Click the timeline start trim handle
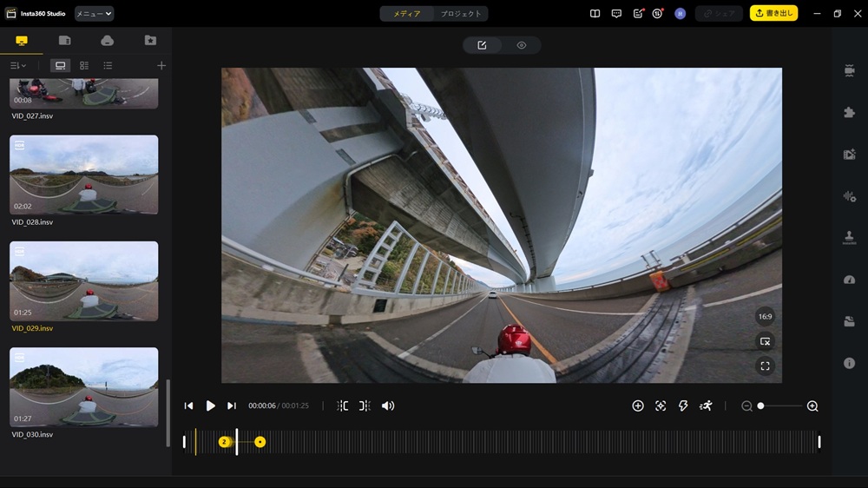 click(184, 442)
